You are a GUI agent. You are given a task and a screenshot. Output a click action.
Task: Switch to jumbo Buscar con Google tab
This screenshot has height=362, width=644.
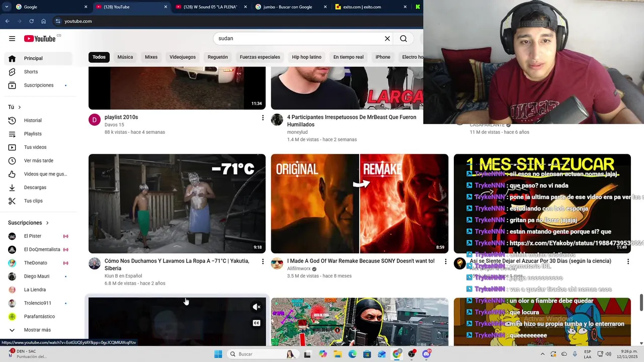[290, 7]
